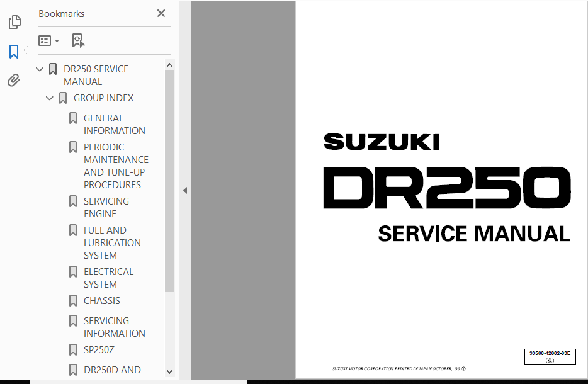Click bookmark icon beside ELECTRICAL SYSTEM
Screen dimensions: 588x384
(73, 272)
